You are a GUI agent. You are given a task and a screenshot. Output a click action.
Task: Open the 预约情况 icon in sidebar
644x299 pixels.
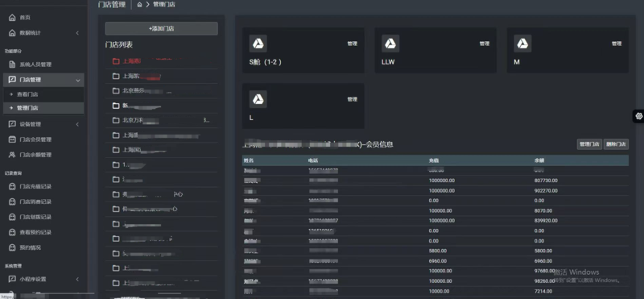(x=12, y=247)
